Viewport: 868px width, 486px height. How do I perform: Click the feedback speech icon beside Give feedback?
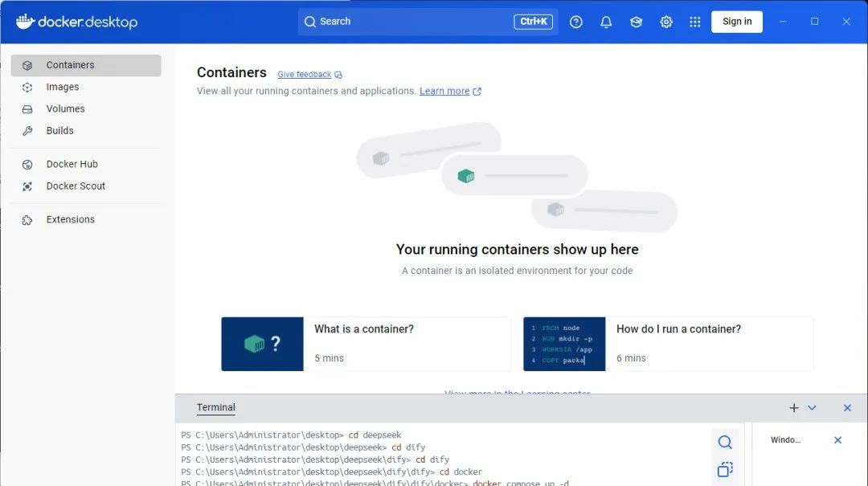coord(338,75)
